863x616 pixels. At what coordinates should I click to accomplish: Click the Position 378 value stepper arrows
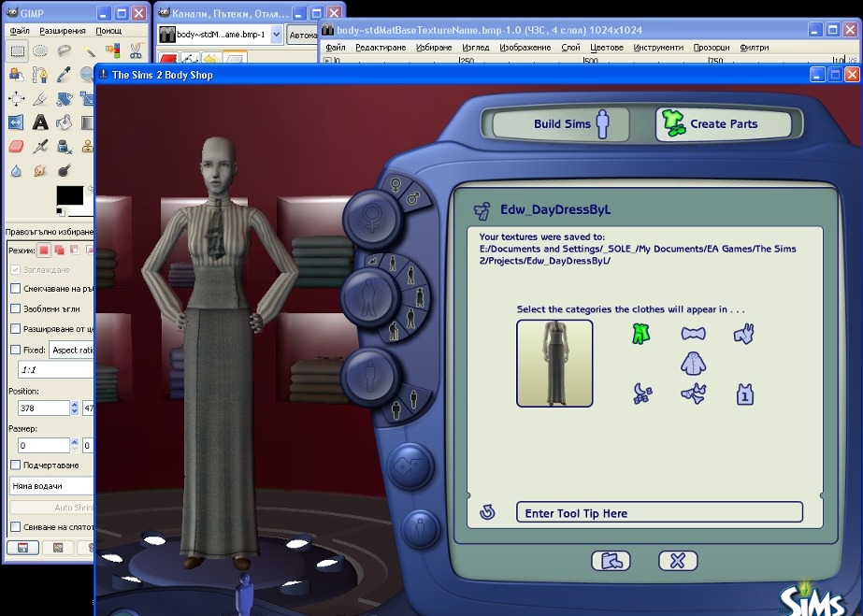pyautogui.click(x=74, y=408)
